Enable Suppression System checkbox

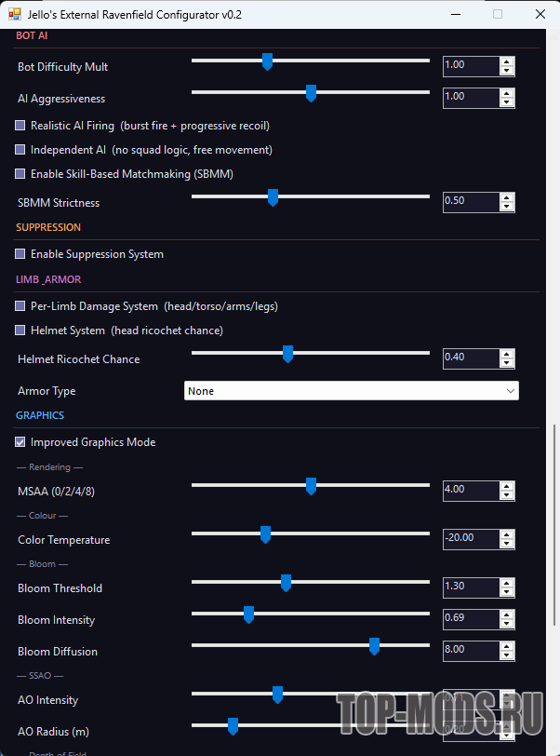click(x=20, y=254)
